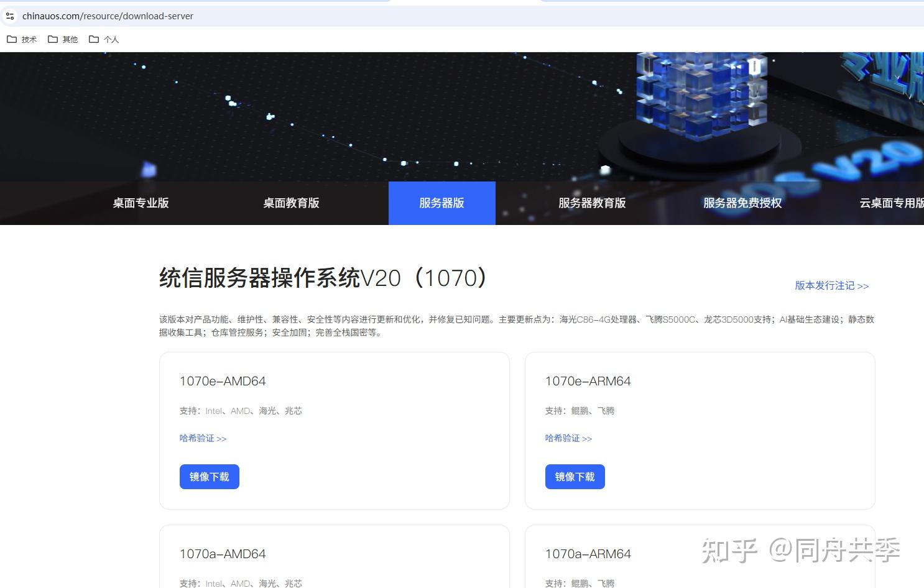Click the 个人 folder icon
Image resolution: width=924 pixels, height=588 pixels.
pos(95,39)
